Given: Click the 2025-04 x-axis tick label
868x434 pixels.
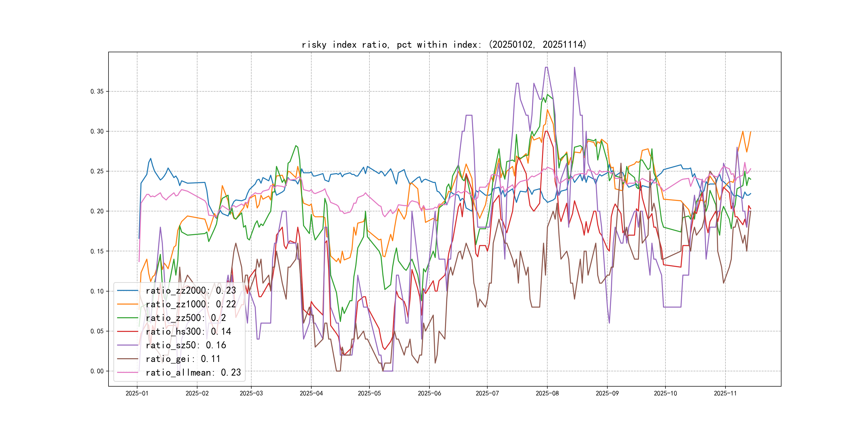Looking at the screenshot, I should (311, 393).
